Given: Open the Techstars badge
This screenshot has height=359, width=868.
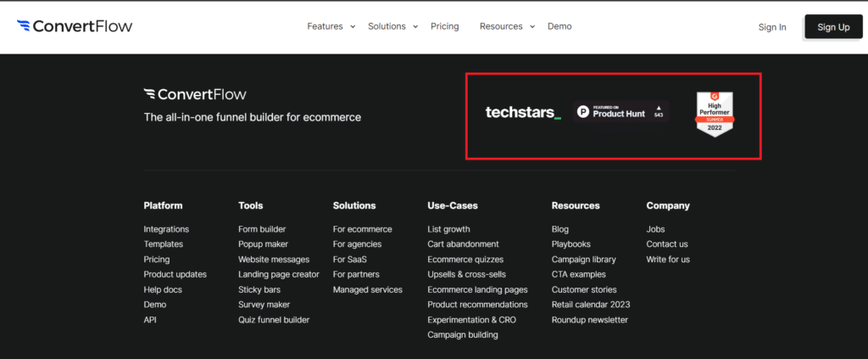Looking at the screenshot, I should [x=523, y=112].
